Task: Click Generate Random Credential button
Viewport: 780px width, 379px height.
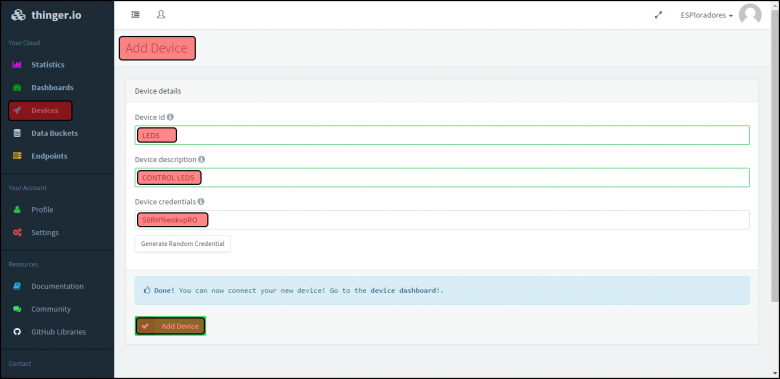Action: 183,244
